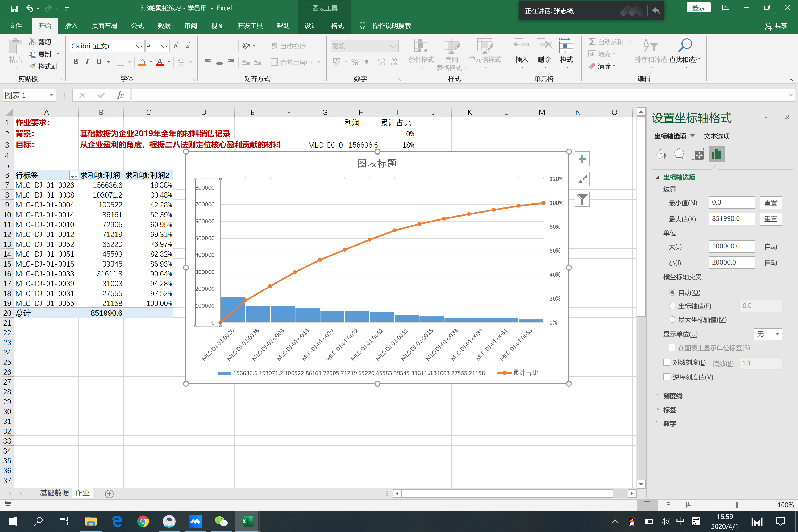Image resolution: width=798 pixels, height=532 pixels.
Task: Click the Save icon in quick access toolbar
Action: [14, 9]
